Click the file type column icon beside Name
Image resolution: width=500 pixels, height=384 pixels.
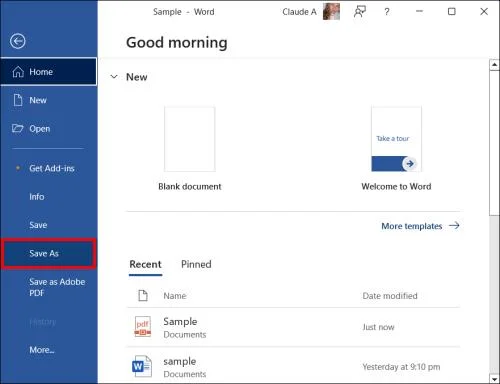pos(143,295)
